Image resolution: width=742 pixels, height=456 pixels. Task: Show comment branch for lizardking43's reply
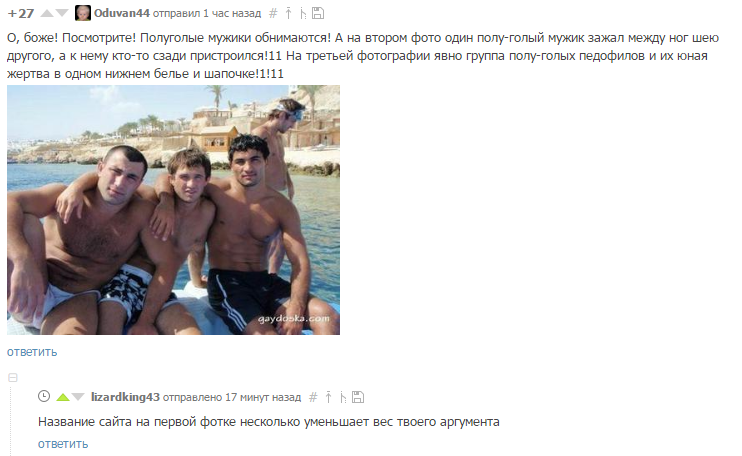[343, 397]
